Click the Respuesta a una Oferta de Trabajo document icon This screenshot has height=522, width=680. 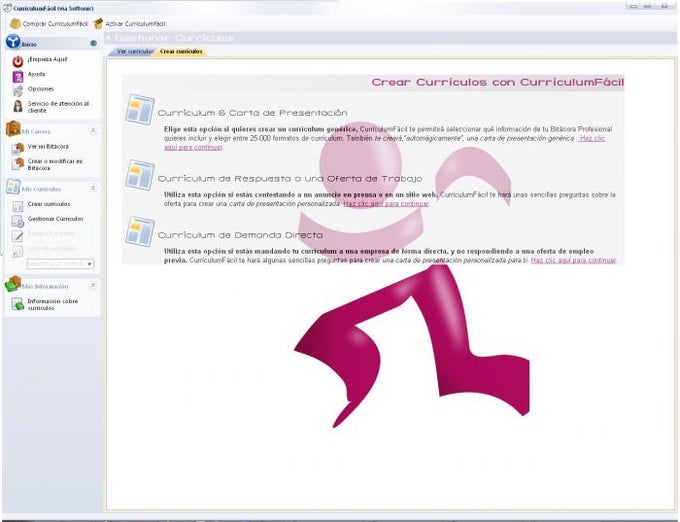(140, 175)
